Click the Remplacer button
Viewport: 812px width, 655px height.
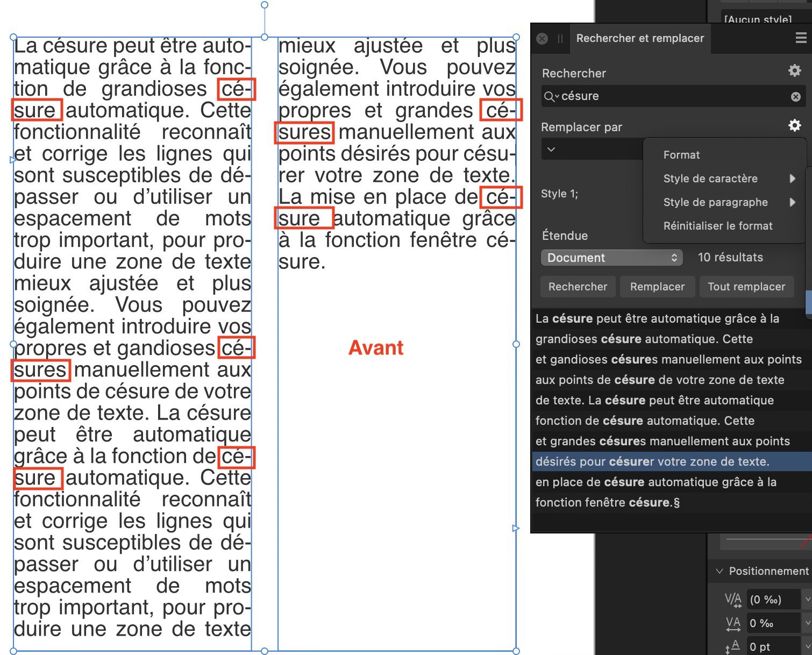pyautogui.click(x=657, y=287)
